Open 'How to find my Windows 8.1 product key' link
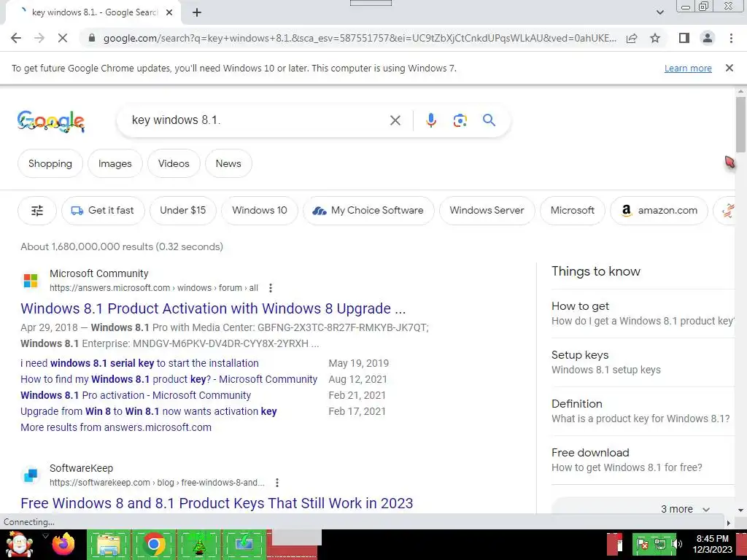The image size is (747, 560). (169, 379)
